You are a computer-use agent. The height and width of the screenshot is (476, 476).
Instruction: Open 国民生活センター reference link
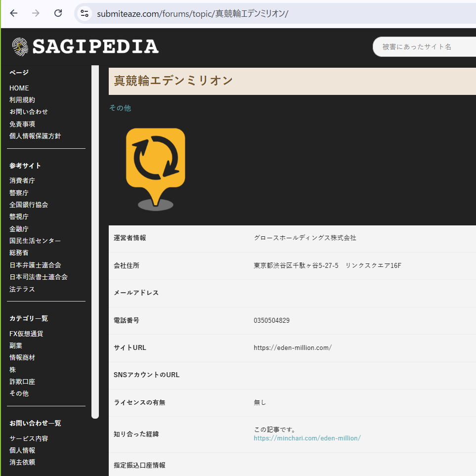[35, 241]
